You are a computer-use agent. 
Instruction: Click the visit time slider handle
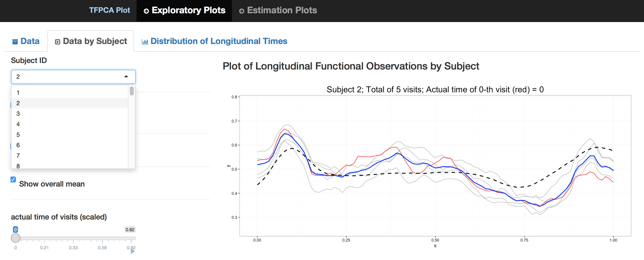point(15,238)
